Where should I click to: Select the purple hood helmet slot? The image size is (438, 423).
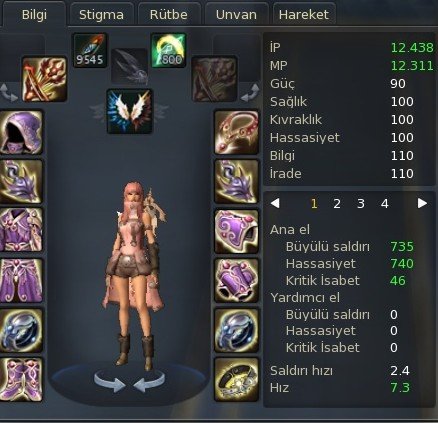(21, 132)
